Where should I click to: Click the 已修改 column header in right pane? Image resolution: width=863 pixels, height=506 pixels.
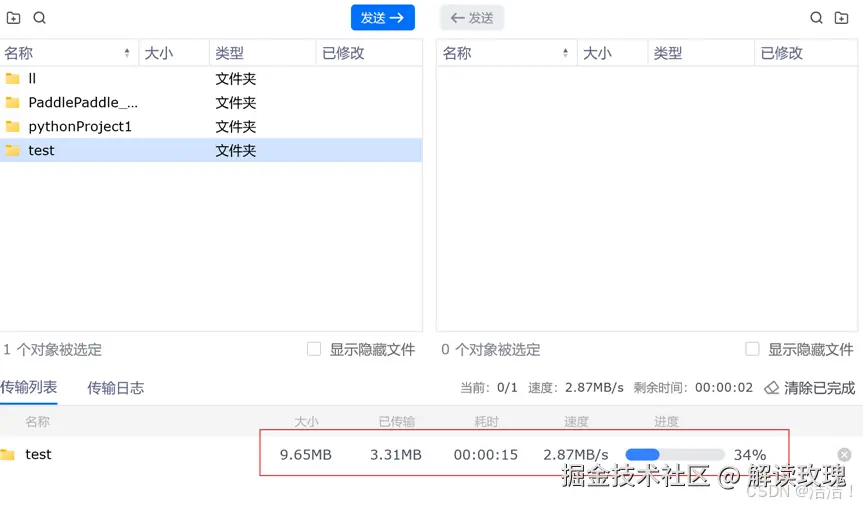click(806, 53)
